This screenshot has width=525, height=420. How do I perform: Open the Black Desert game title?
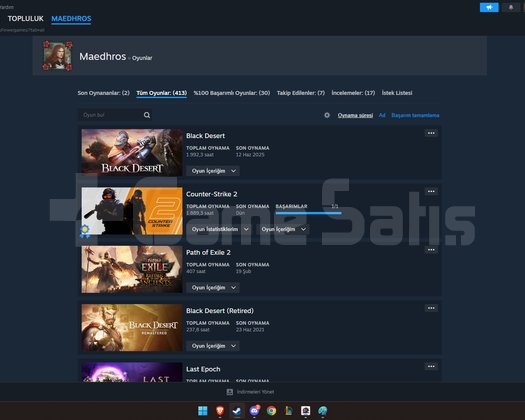click(205, 136)
